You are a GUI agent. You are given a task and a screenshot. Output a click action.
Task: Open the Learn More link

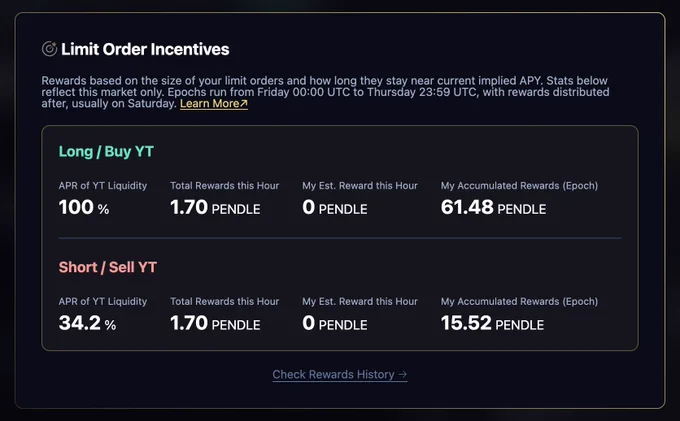214,104
